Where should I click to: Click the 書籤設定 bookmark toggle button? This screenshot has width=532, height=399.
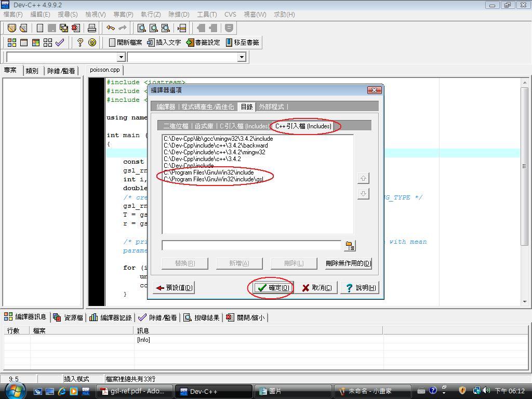203,43
